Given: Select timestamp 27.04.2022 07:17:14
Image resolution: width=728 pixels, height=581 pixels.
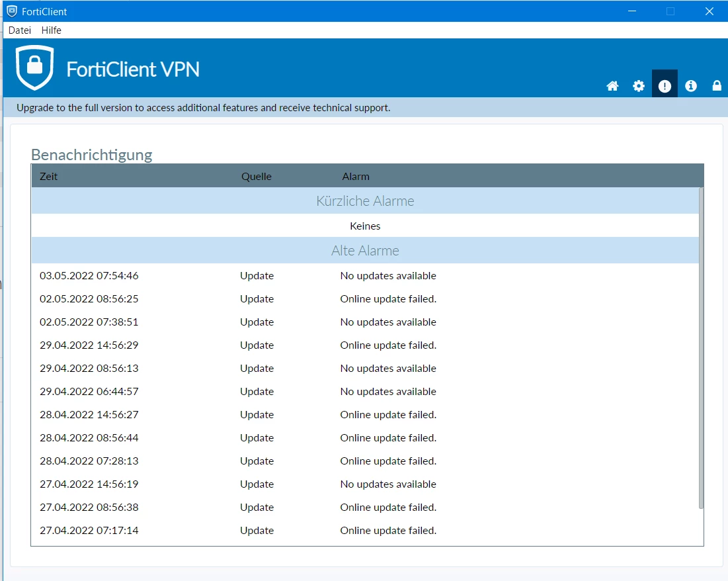Looking at the screenshot, I should 89,530.
